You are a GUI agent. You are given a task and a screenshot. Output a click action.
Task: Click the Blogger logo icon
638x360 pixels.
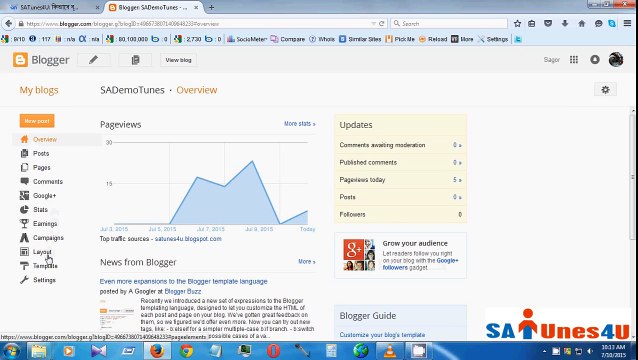pos(20,60)
